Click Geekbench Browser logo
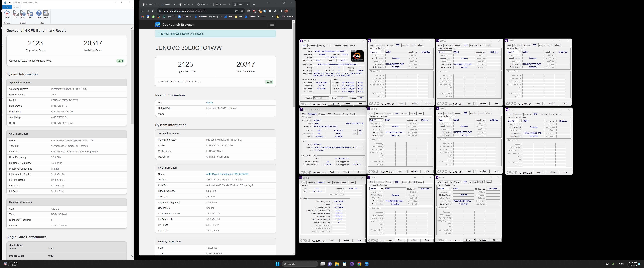This screenshot has width=644, height=268. (x=174, y=24)
